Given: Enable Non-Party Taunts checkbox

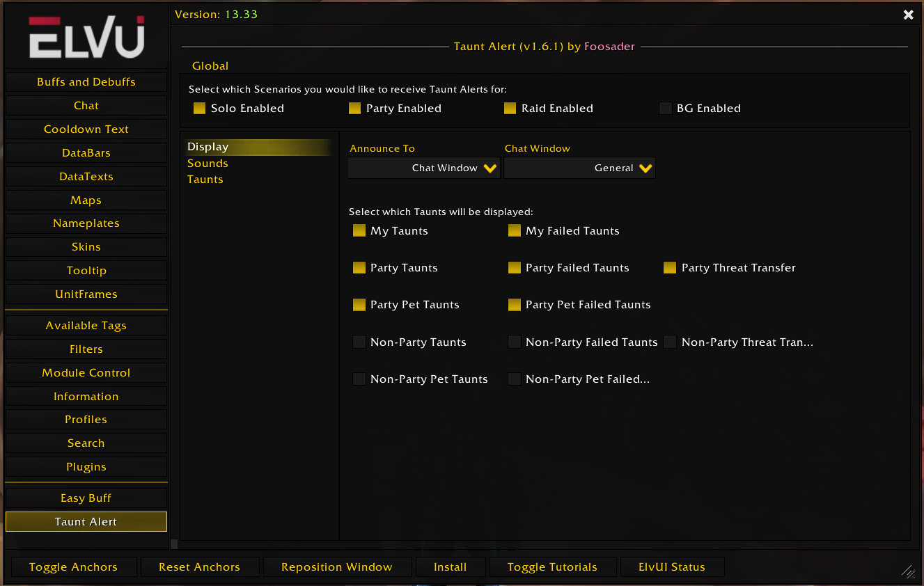Looking at the screenshot, I should tap(359, 342).
